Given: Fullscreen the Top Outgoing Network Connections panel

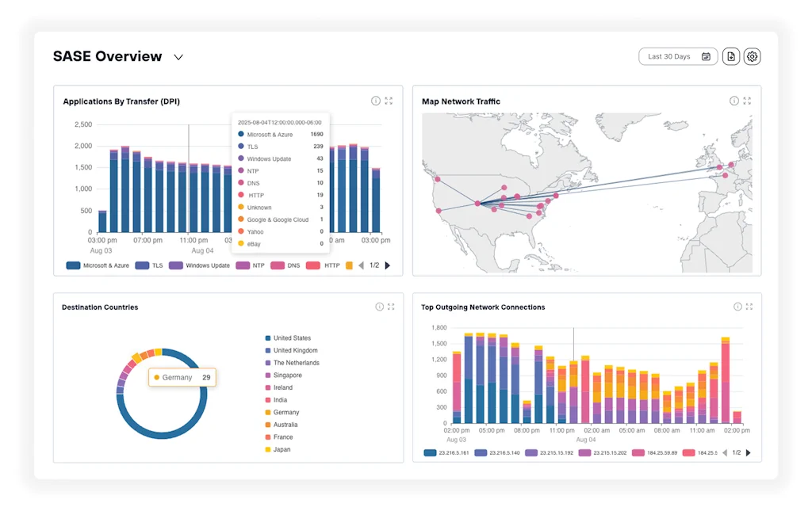Looking at the screenshot, I should pyautogui.click(x=749, y=307).
